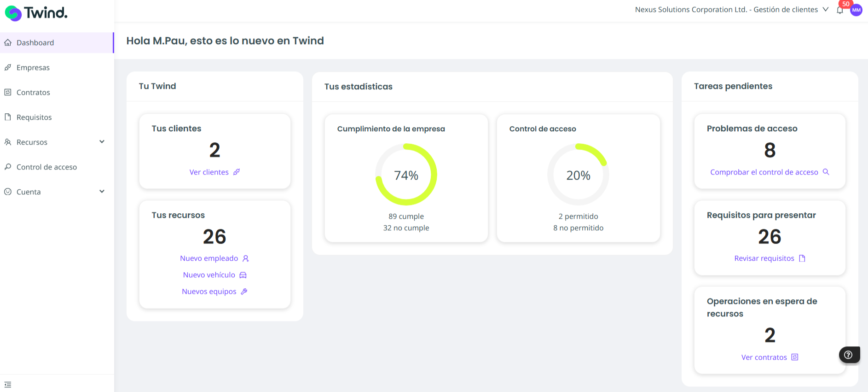Expand the Recursos submenu chevron
This screenshot has height=392, width=868.
click(x=102, y=142)
